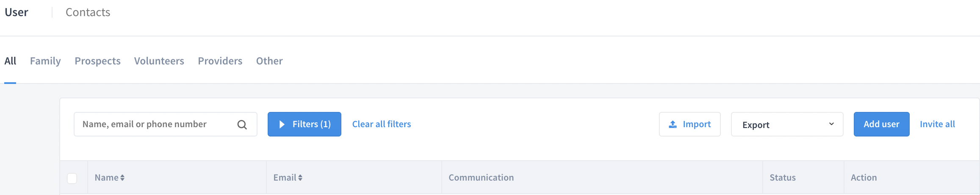
Task: Expand the Filters (1) panel
Action: [x=305, y=124]
